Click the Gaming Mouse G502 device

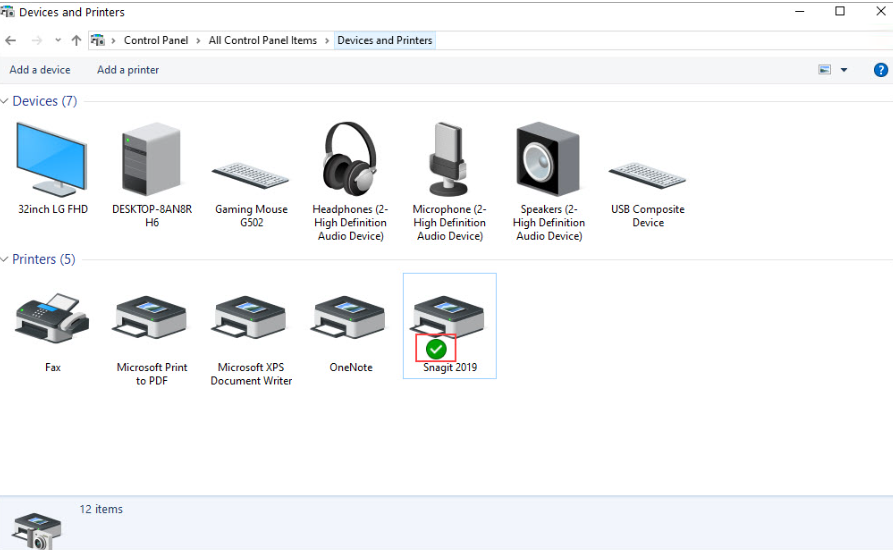[x=251, y=175]
